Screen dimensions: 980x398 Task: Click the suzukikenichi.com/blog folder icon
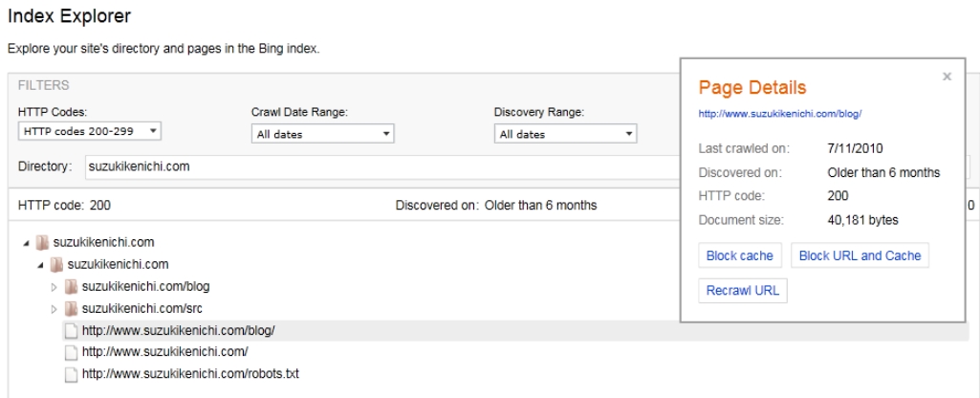coord(71,287)
